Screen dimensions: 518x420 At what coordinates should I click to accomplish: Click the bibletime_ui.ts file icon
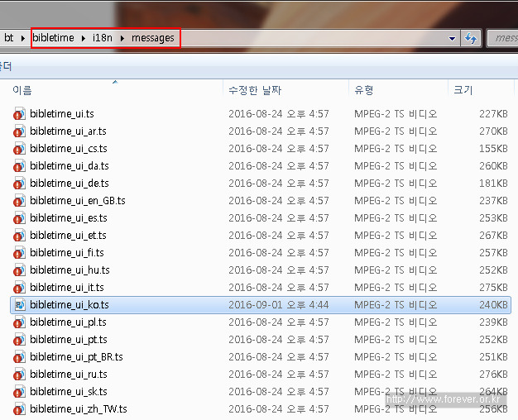click(x=19, y=114)
